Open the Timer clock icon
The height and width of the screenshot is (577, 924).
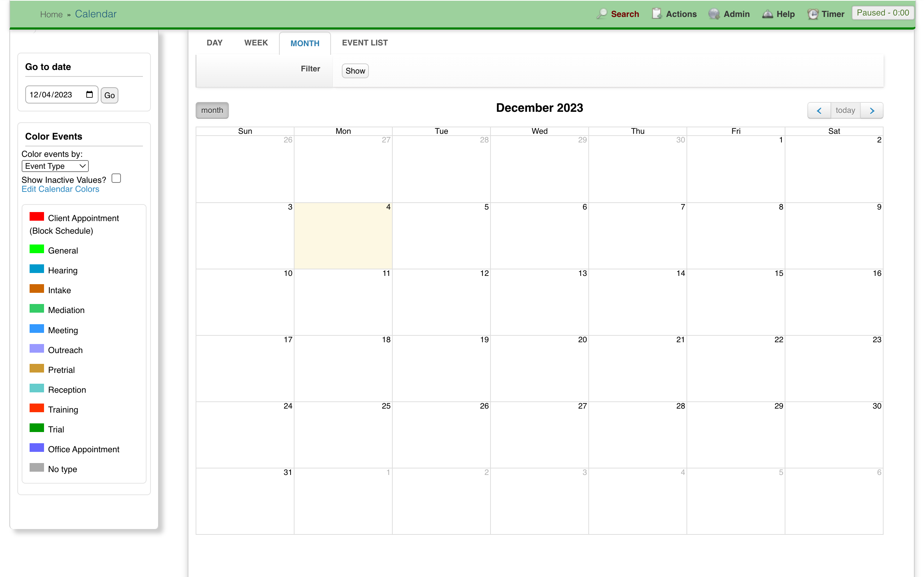point(812,13)
